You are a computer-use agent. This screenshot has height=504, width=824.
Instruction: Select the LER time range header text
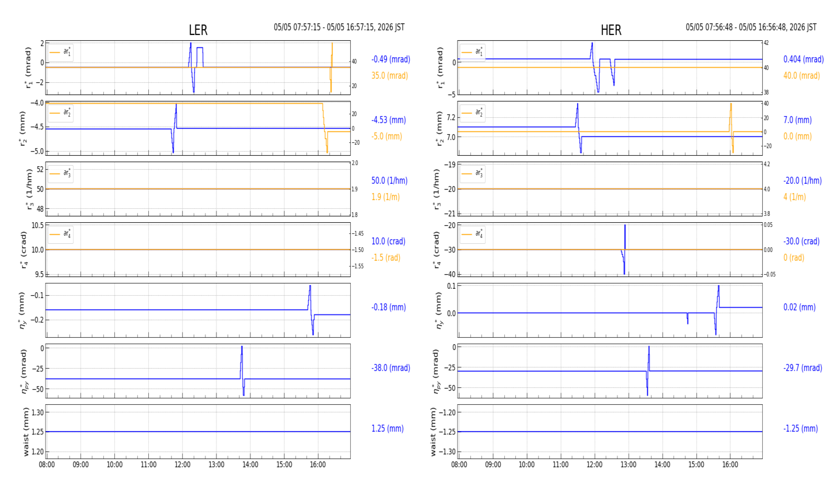click(339, 27)
